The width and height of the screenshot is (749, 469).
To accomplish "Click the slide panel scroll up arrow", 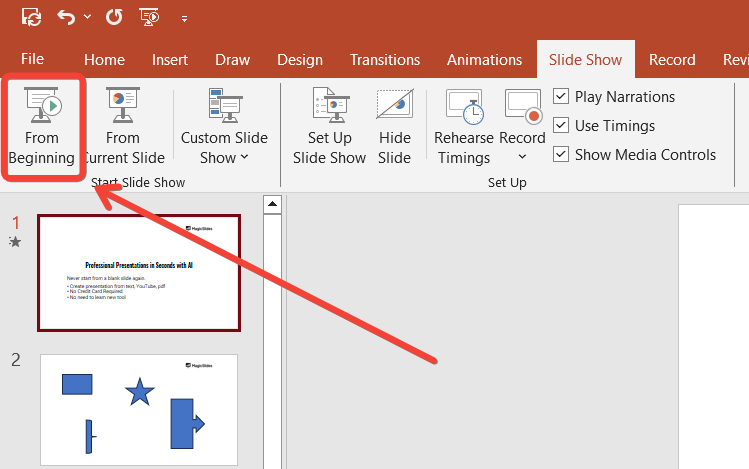I will click(271, 205).
